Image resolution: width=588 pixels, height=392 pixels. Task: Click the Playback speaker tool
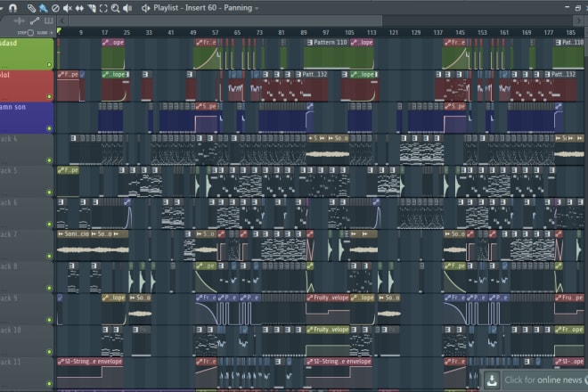coord(126,8)
